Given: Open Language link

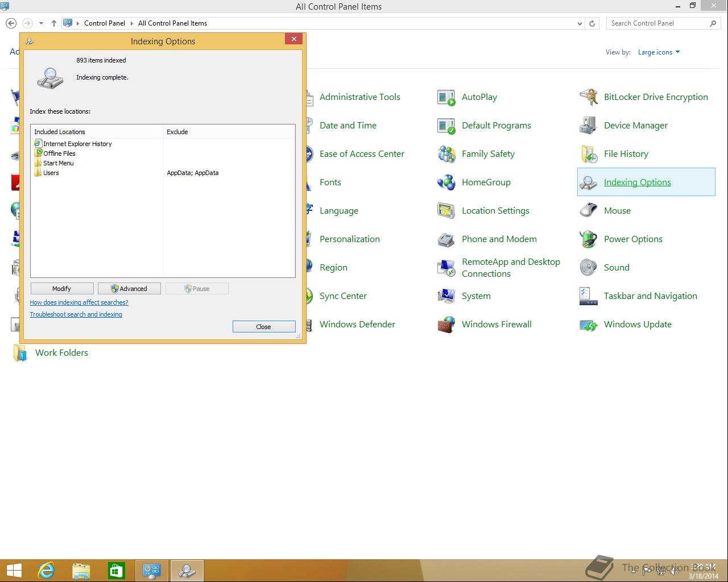Looking at the screenshot, I should pos(339,211).
